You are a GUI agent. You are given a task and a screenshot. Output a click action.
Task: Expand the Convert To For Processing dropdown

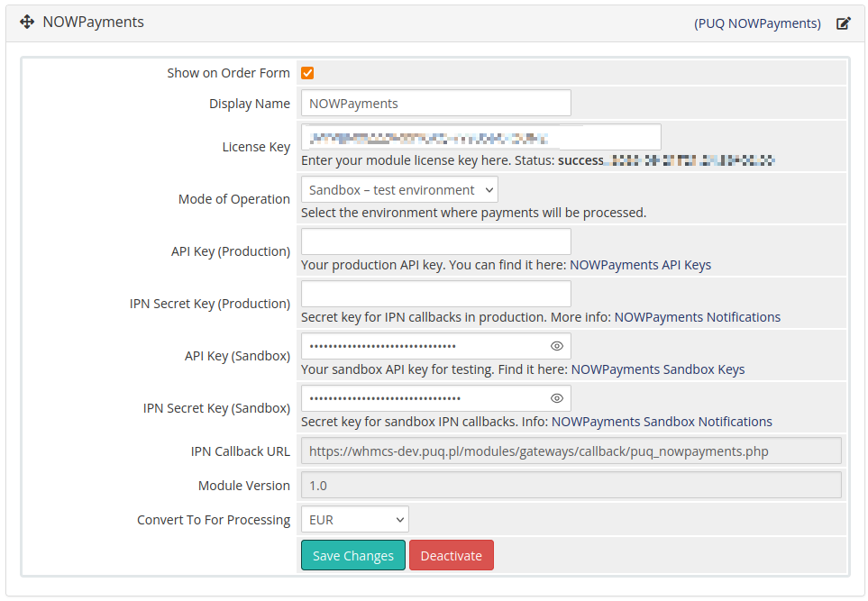354,519
